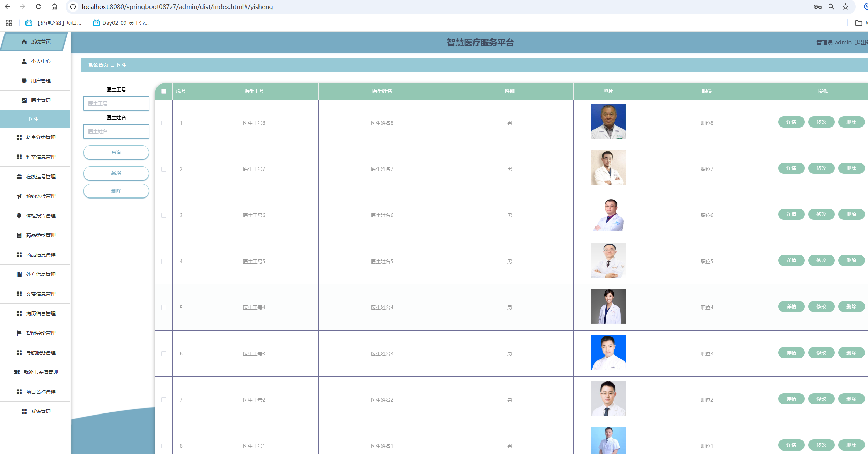The height and width of the screenshot is (454, 868).
Task: Check the row for 医生工号1
Action: [x=164, y=446]
